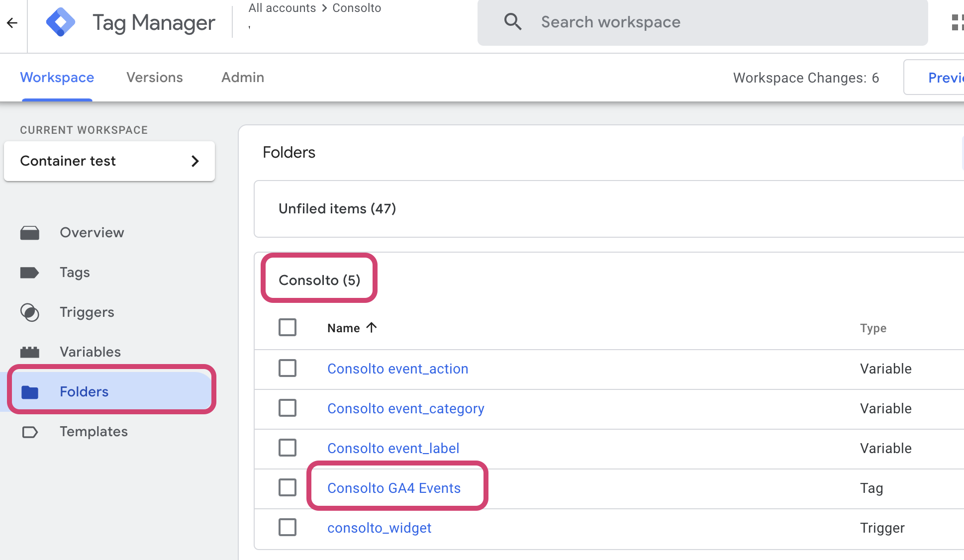The width and height of the screenshot is (964, 560).
Task: Click the search magnifier icon
Action: point(512,22)
